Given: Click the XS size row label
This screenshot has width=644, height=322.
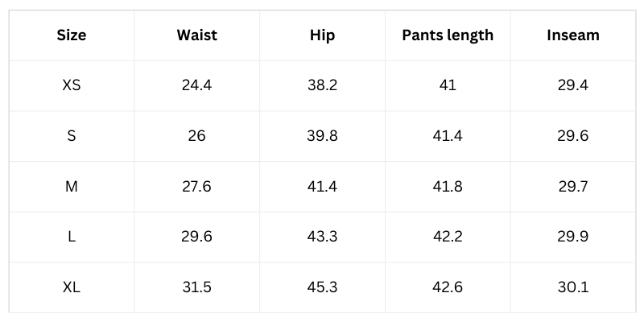Looking at the screenshot, I should pyautogui.click(x=72, y=85).
